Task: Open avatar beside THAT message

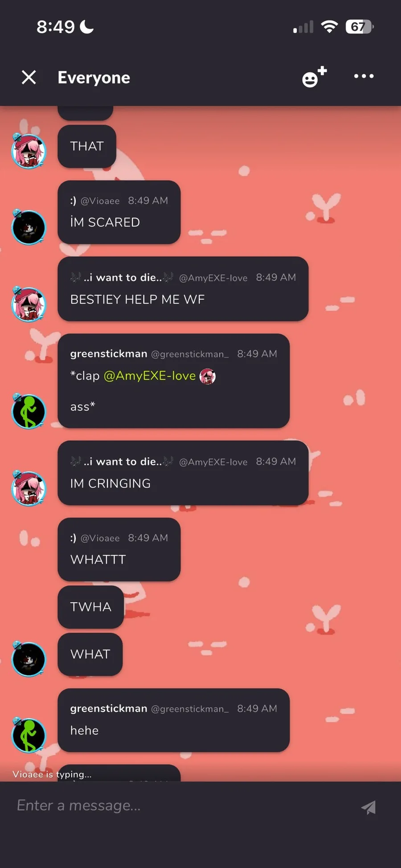Action: pos(29,151)
